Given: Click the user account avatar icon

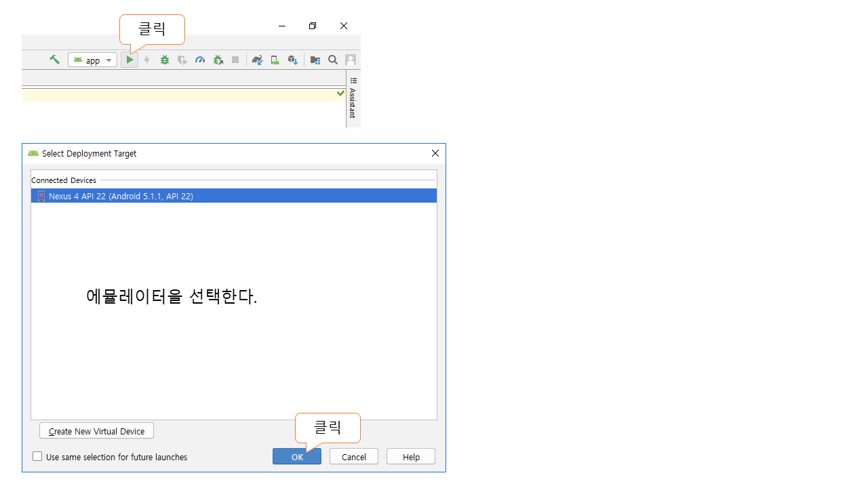Looking at the screenshot, I should pyautogui.click(x=351, y=60).
